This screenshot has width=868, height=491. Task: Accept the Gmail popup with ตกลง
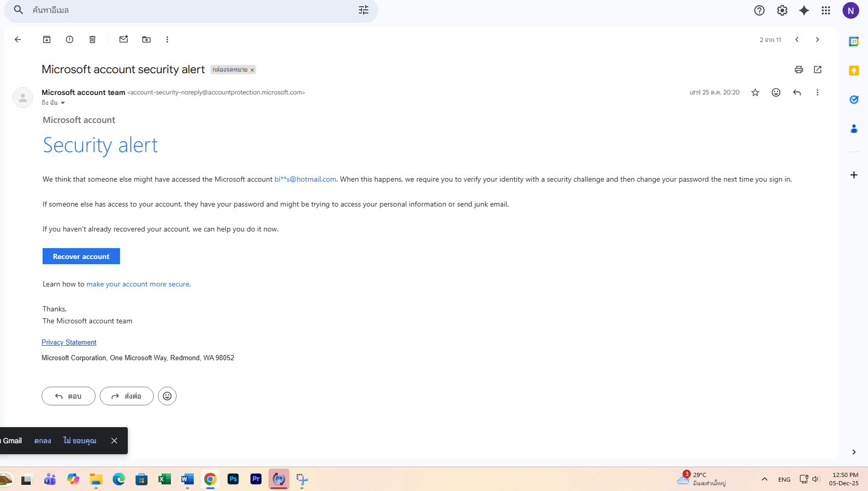[43, 441]
